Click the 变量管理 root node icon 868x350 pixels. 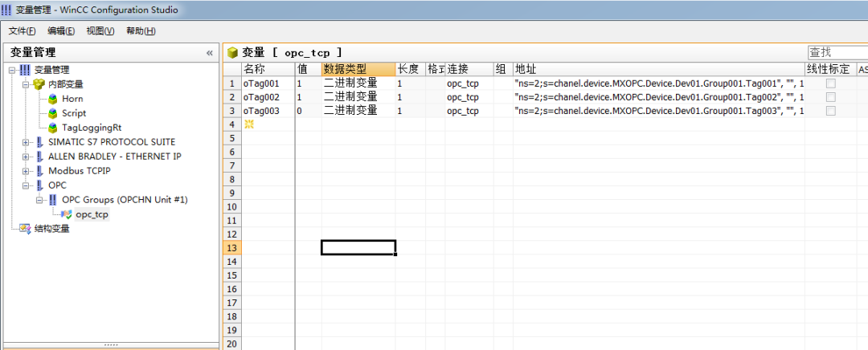26,70
